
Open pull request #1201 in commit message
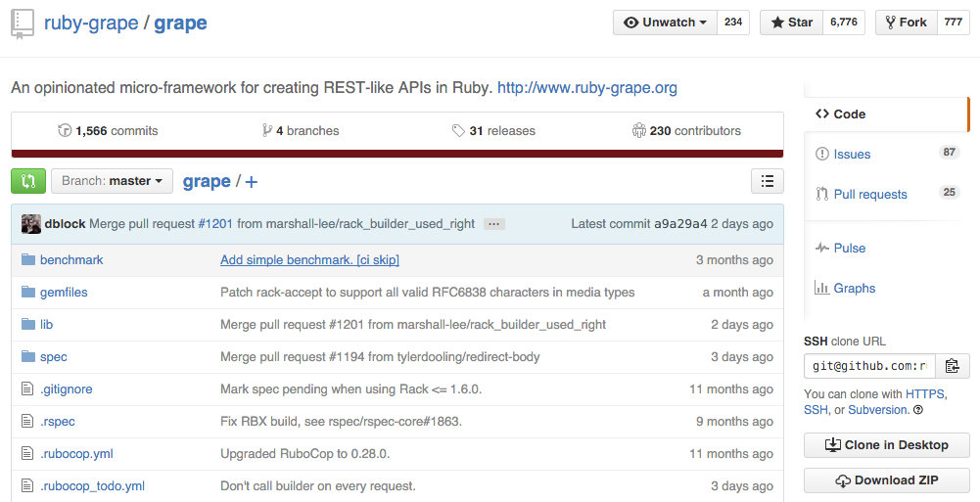[x=215, y=223]
